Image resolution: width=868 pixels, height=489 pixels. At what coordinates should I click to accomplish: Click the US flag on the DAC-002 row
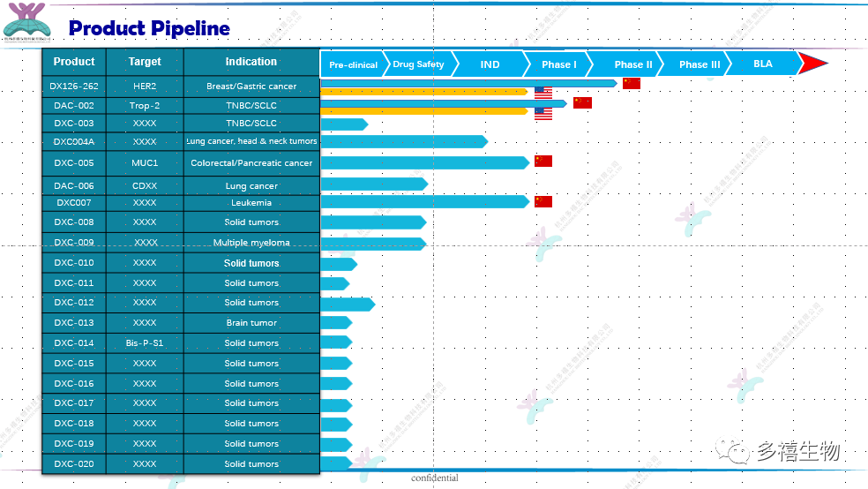coord(543,113)
